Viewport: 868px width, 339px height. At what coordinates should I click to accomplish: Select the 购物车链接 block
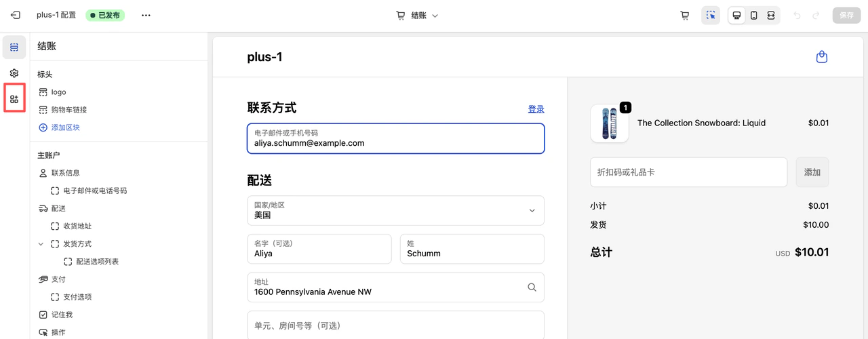tap(69, 110)
